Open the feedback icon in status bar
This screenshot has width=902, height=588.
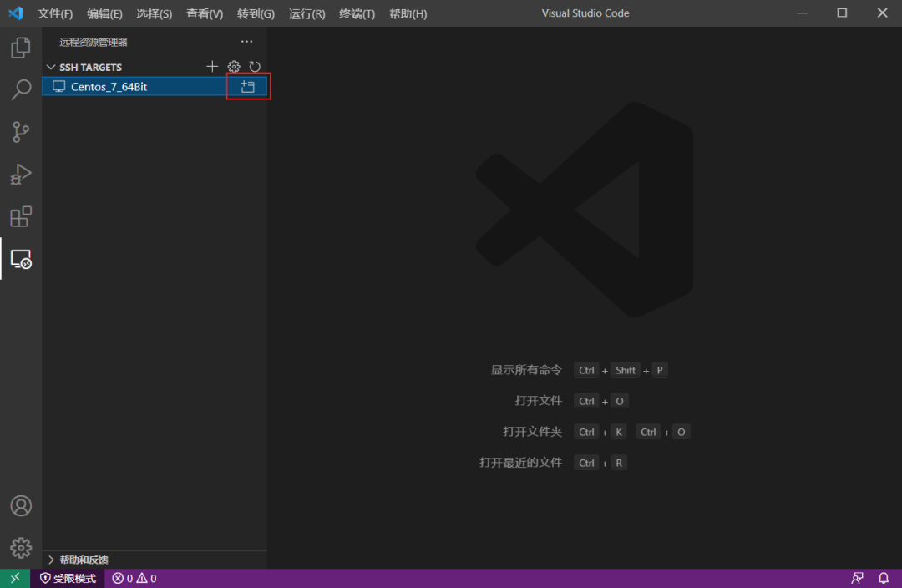click(x=857, y=578)
